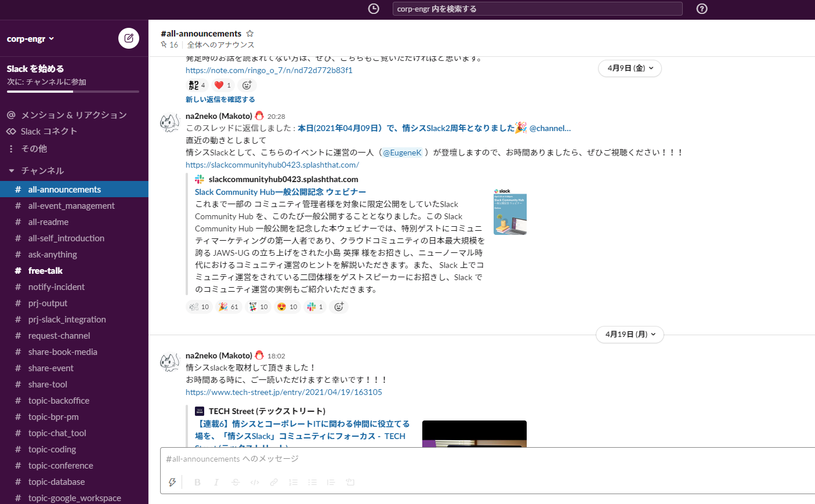Select the prj-slack_integration channel
This screenshot has width=815, height=504.
74,319
